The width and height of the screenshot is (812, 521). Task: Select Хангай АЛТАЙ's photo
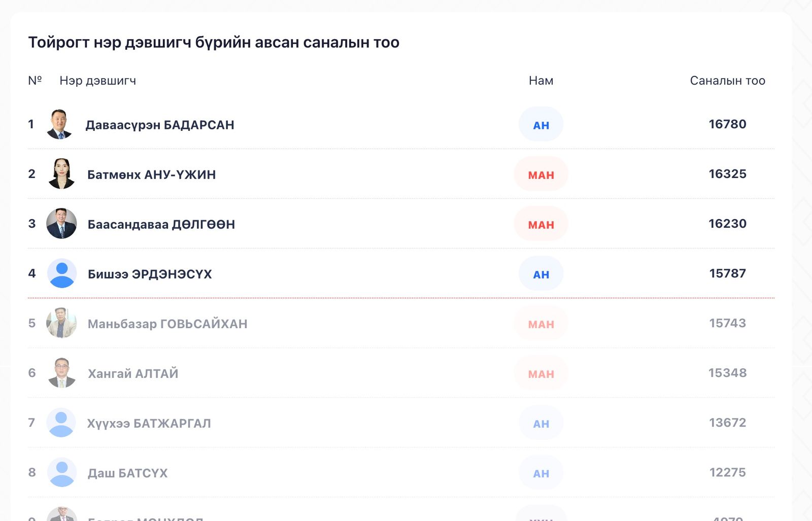(60, 373)
